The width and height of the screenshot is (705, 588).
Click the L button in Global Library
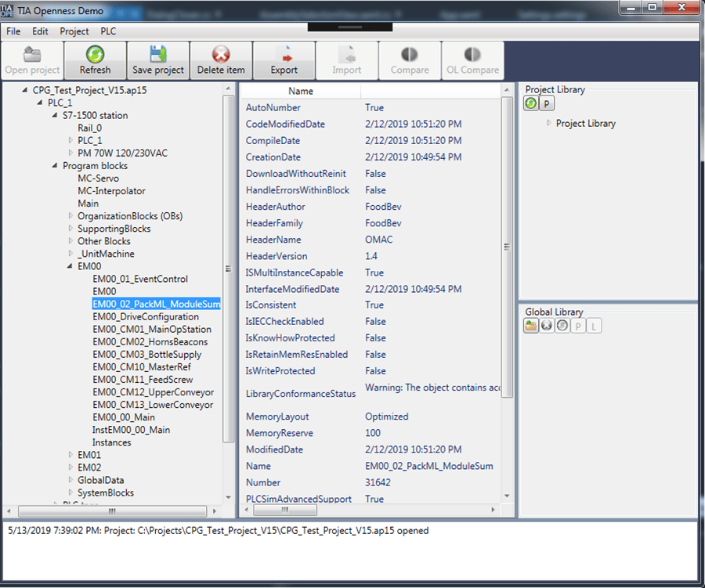pos(594,326)
